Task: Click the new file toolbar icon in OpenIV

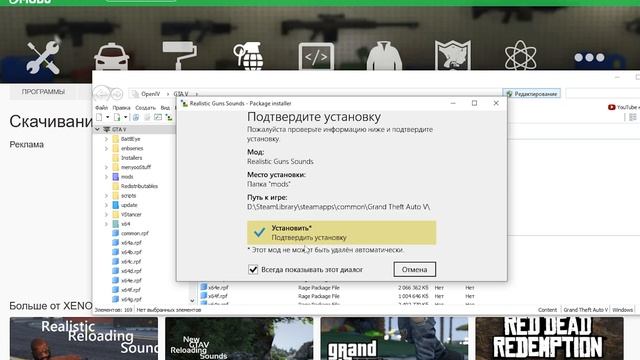Action: (99, 118)
